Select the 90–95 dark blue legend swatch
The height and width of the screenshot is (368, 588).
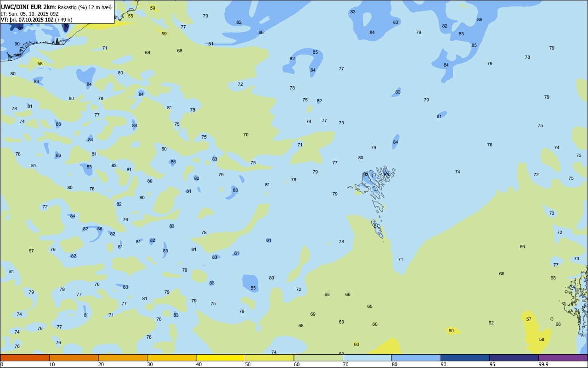[465, 357]
